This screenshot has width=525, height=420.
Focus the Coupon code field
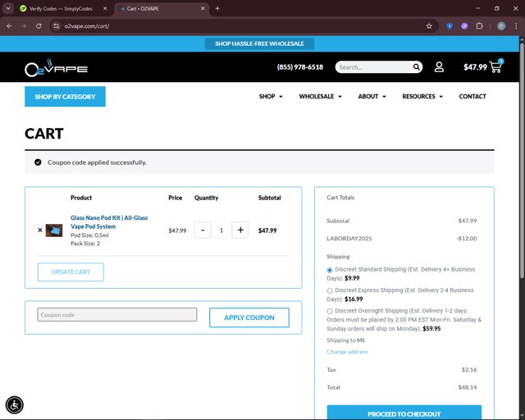point(117,315)
